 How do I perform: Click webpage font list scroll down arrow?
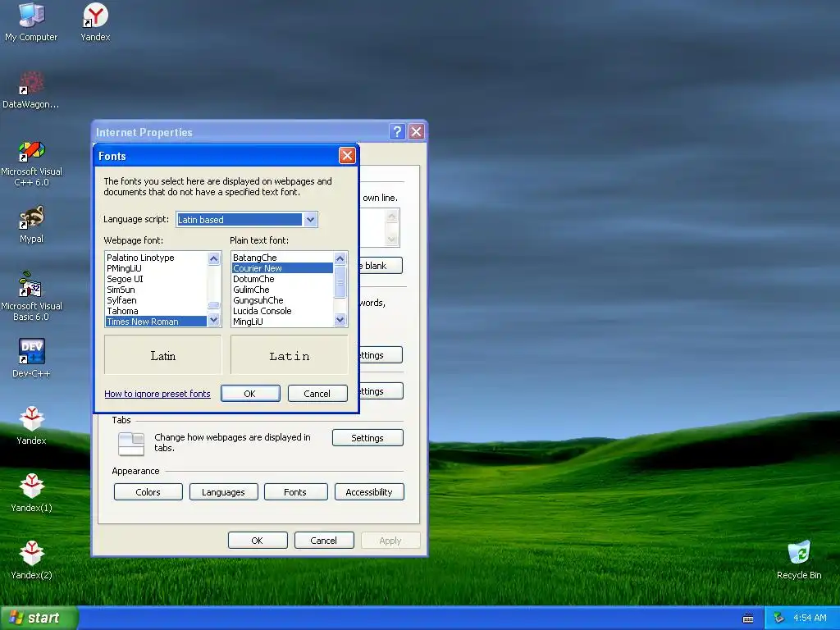tap(214, 320)
